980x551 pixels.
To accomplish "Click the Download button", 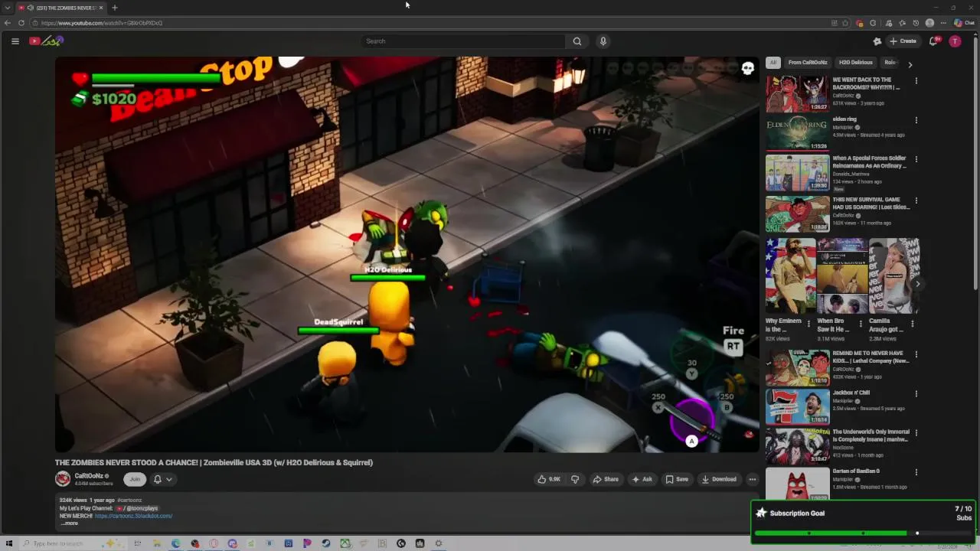I will 719,479.
